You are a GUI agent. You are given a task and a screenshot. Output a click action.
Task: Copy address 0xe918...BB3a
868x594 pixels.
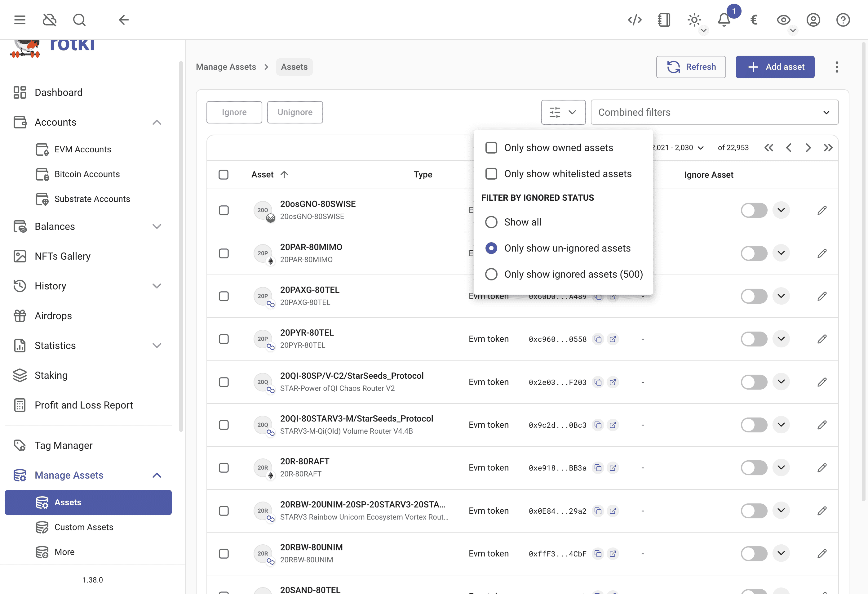[598, 468]
